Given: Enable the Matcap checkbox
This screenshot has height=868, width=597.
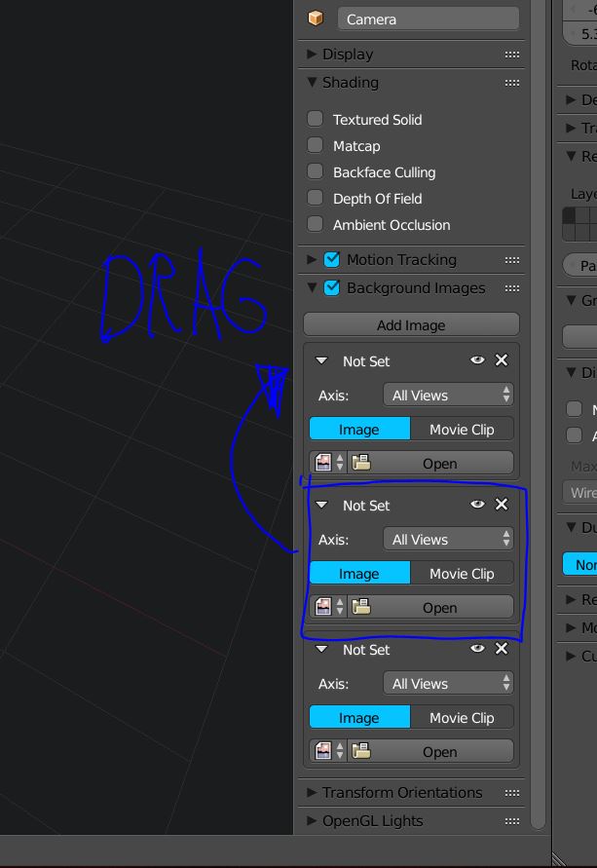Looking at the screenshot, I should click(315, 145).
